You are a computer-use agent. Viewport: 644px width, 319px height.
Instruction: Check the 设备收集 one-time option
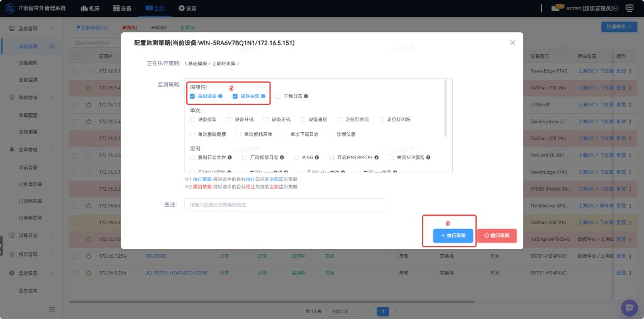(x=192, y=120)
